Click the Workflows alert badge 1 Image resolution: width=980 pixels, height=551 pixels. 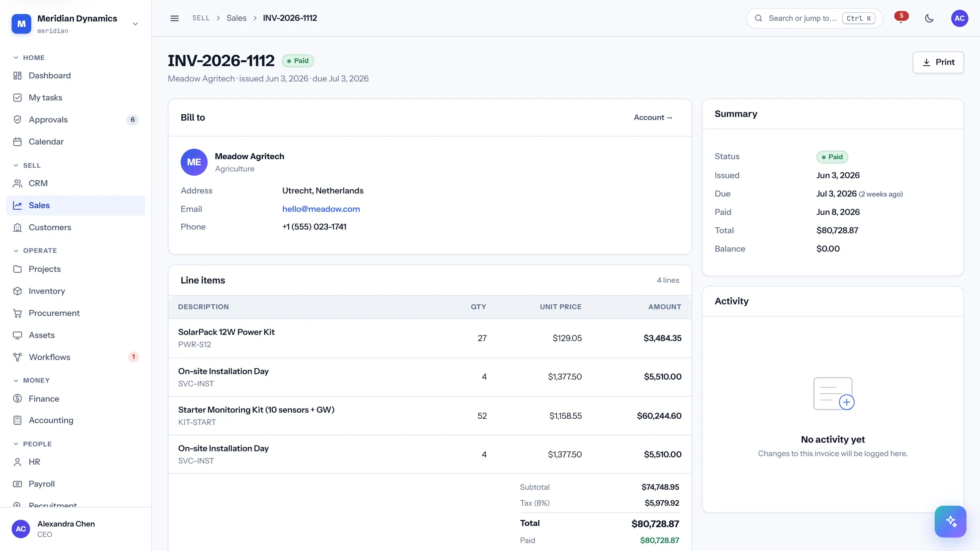coord(133,357)
